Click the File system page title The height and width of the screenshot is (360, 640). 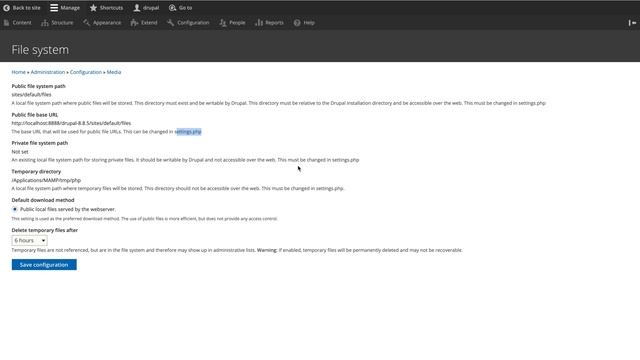click(40, 50)
